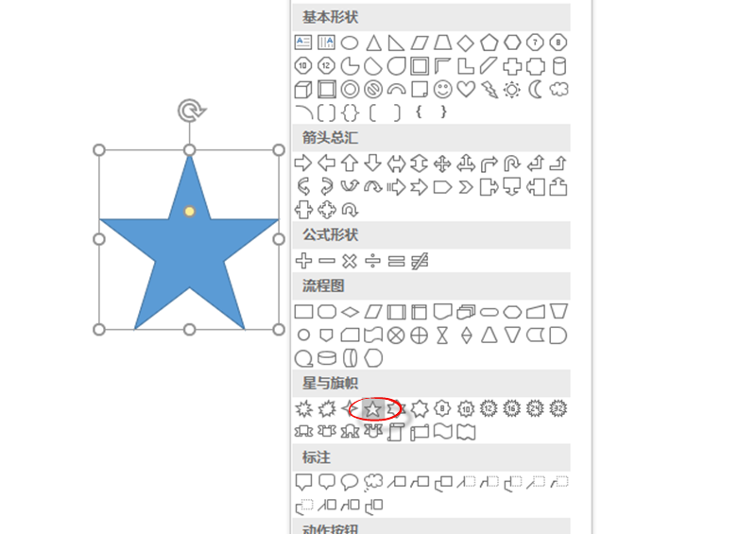Select the 32-point star shape

[x=558, y=408]
